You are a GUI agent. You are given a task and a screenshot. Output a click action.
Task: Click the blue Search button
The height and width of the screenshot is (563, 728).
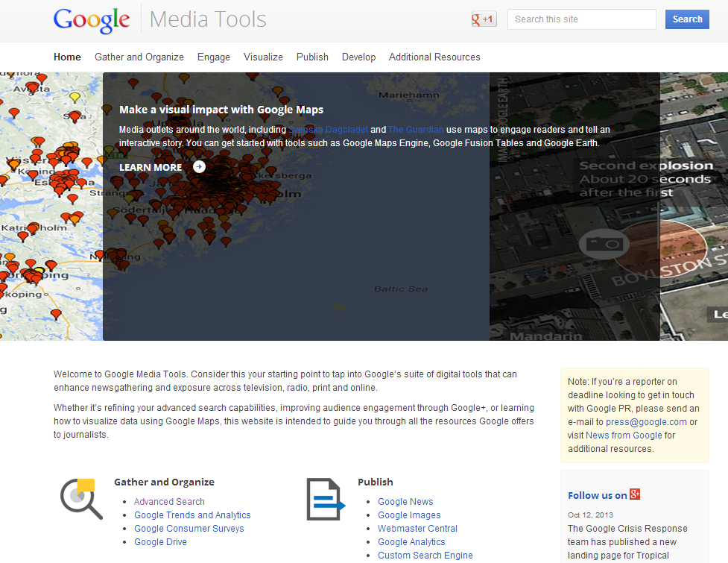click(687, 19)
